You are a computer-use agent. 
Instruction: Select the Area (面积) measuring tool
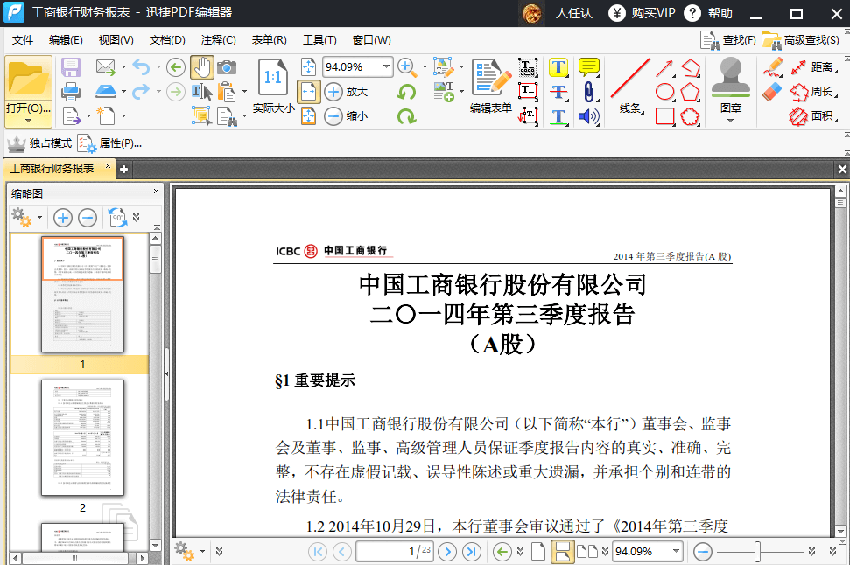coord(813,116)
